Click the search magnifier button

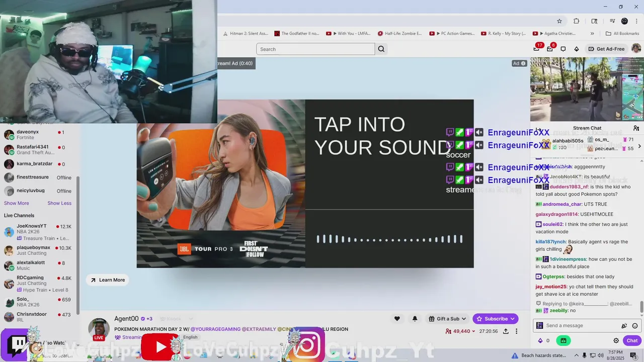coord(381,49)
